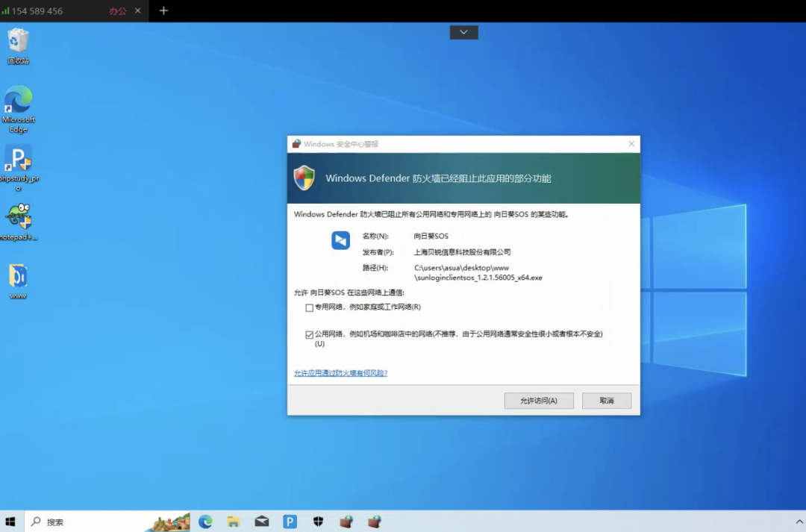Click the dialog title bar shield icon
This screenshot has height=532, width=806.
[x=296, y=144]
